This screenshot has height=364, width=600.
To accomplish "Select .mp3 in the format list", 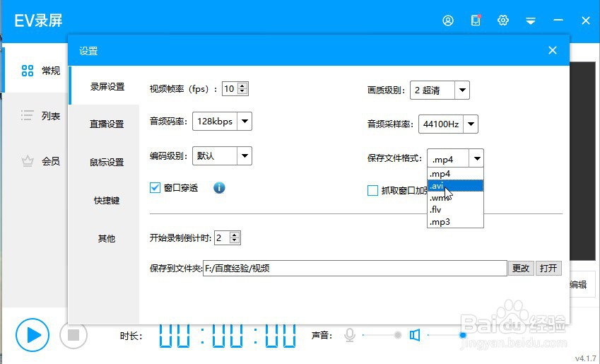I will [455, 222].
